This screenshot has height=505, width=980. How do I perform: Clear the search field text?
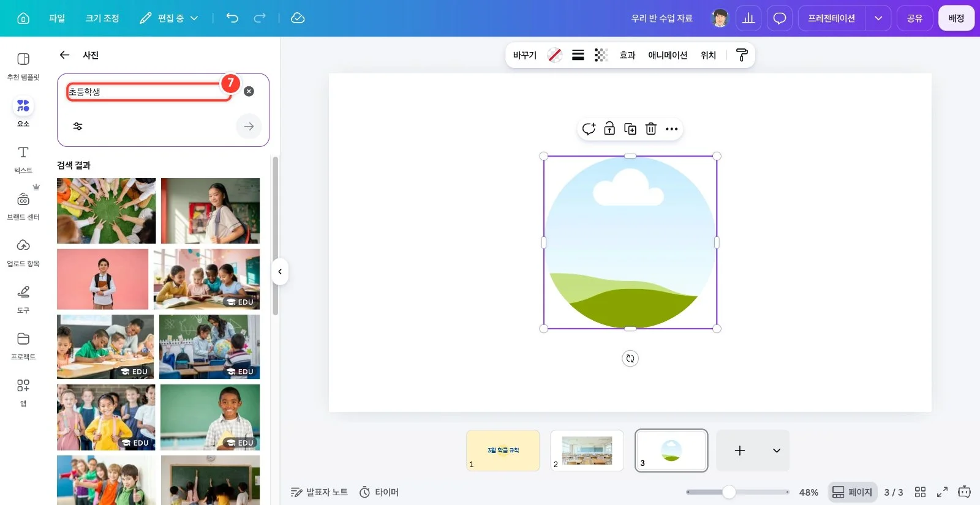[x=249, y=91]
